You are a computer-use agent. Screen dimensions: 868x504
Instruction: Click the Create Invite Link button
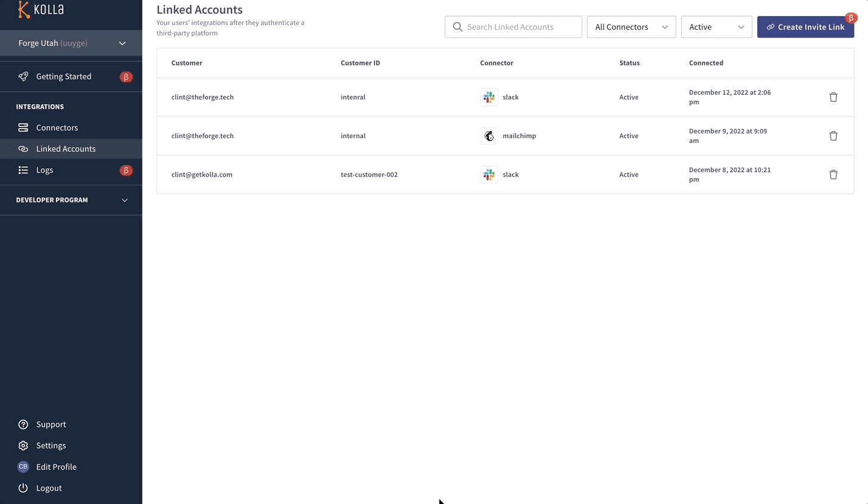point(805,27)
